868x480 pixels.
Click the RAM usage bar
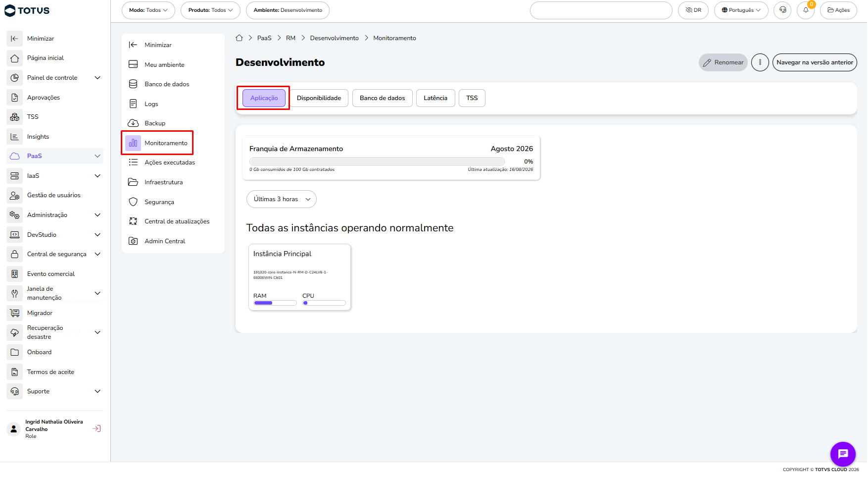pyautogui.click(x=275, y=303)
